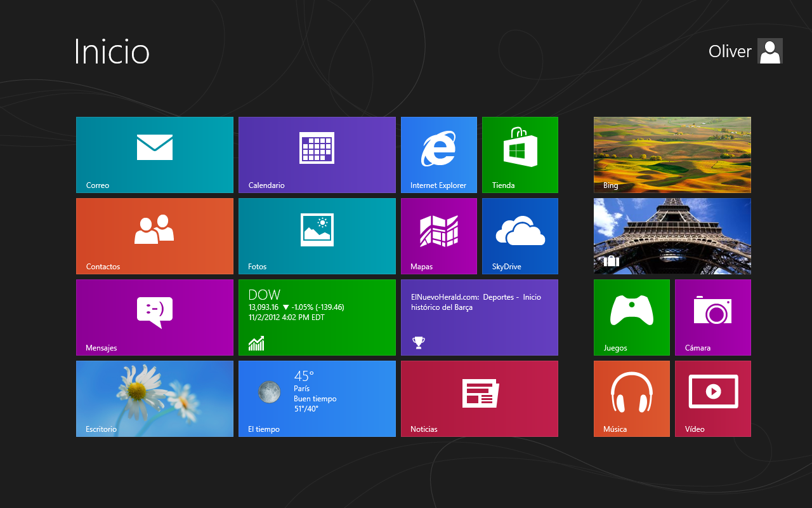Open the Contactos people tile
The image size is (812, 508).
point(155,236)
